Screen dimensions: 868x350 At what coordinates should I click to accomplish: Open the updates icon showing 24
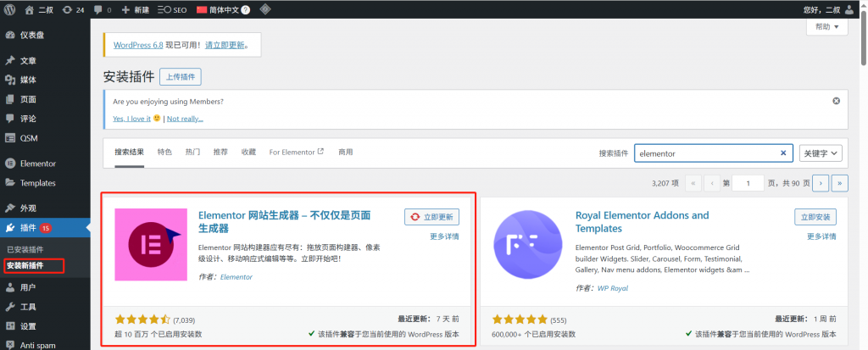point(73,9)
